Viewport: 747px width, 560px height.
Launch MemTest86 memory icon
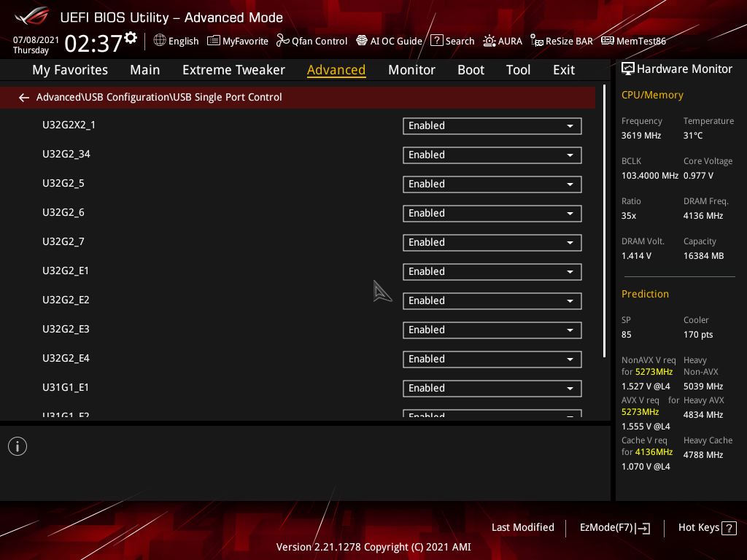pos(608,41)
